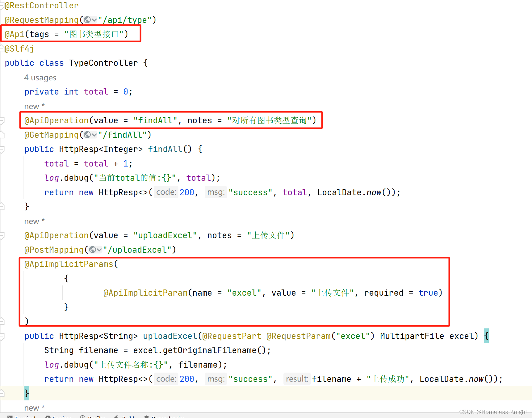Click the @RequestPart annotation
The width and height of the screenshot is (532, 418).
click(x=232, y=336)
